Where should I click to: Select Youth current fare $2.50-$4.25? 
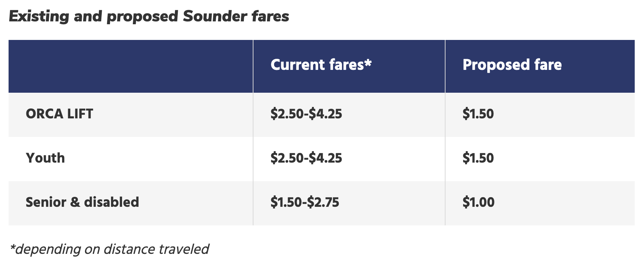306,158
